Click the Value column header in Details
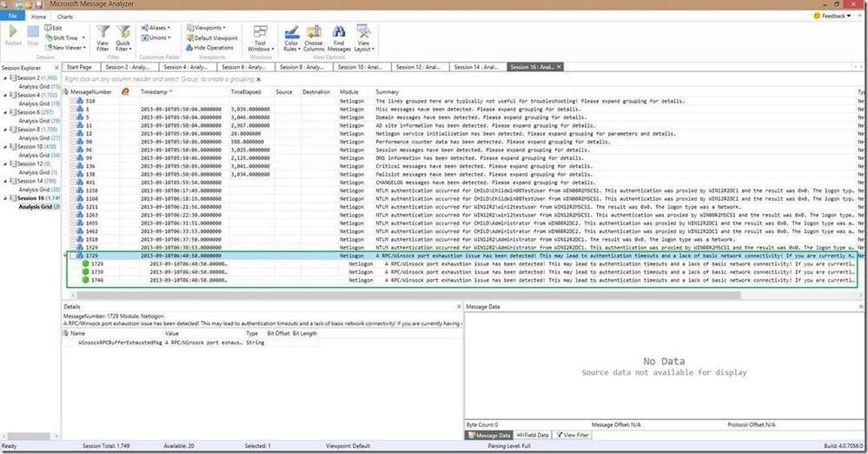This screenshot has height=454, width=868. click(x=172, y=333)
